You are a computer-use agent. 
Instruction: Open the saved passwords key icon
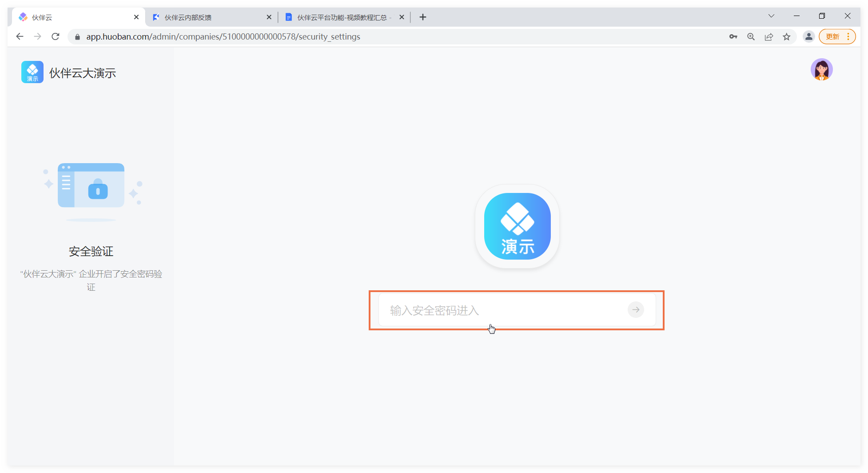pyautogui.click(x=733, y=37)
